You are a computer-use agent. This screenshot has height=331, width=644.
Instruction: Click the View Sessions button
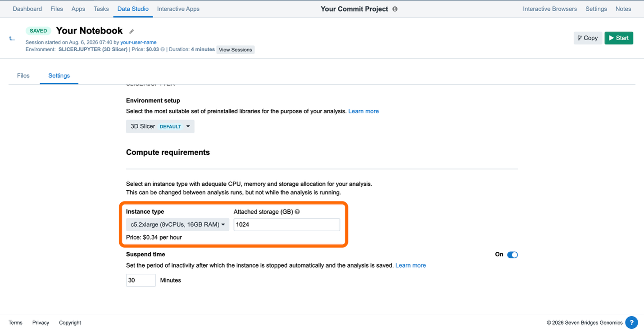pyautogui.click(x=236, y=49)
